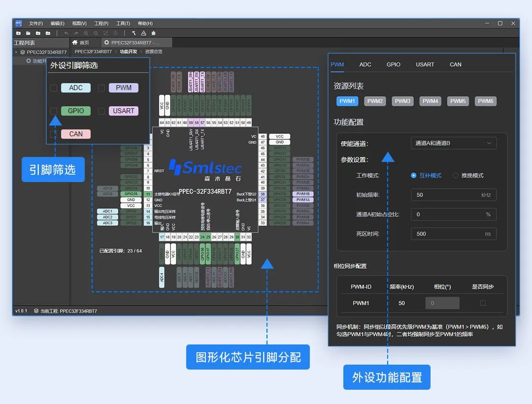Open the 使能通道 dropdown

pyautogui.click(x=453, y=143)
